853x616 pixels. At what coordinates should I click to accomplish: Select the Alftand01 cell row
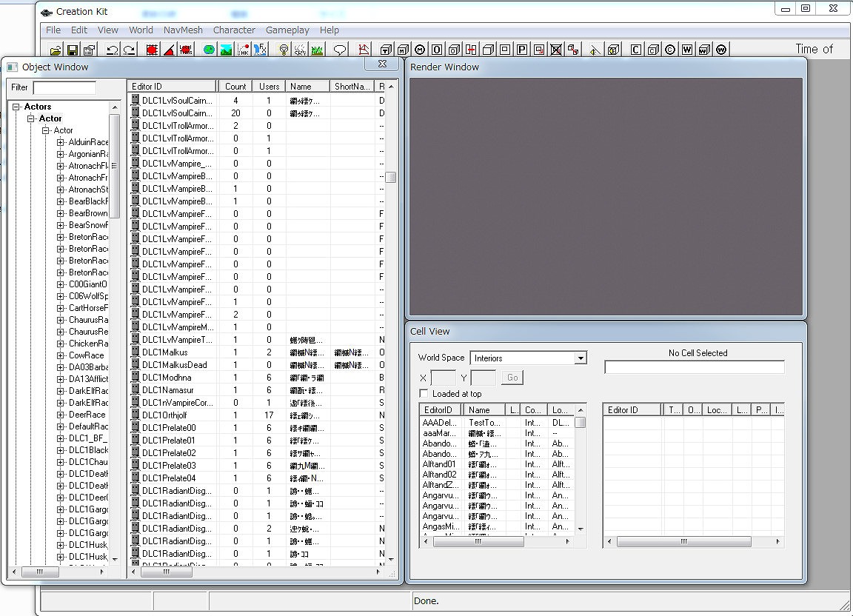[497, 464]
